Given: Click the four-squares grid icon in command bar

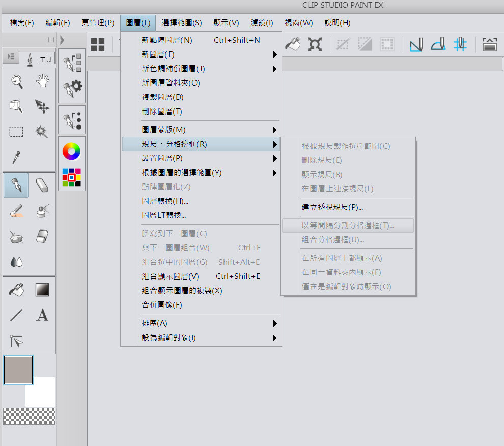Looking at the screenshot, I should (98, 45).
